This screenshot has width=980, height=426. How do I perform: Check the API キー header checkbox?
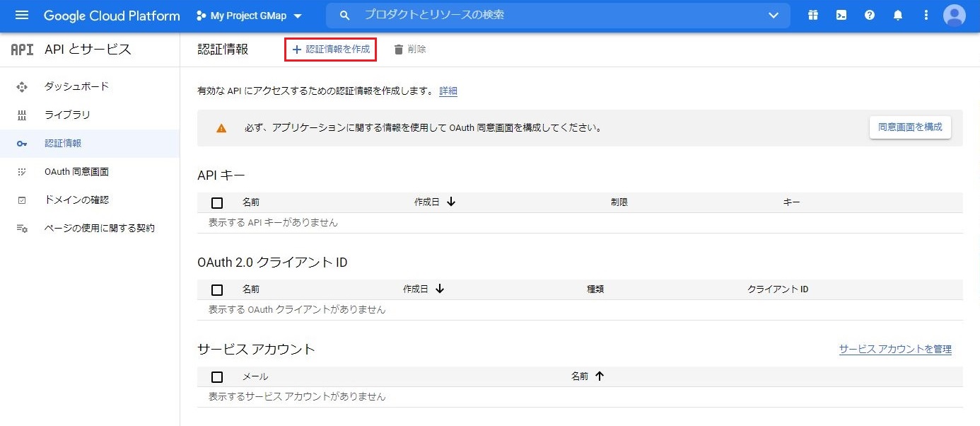(217, 202)
